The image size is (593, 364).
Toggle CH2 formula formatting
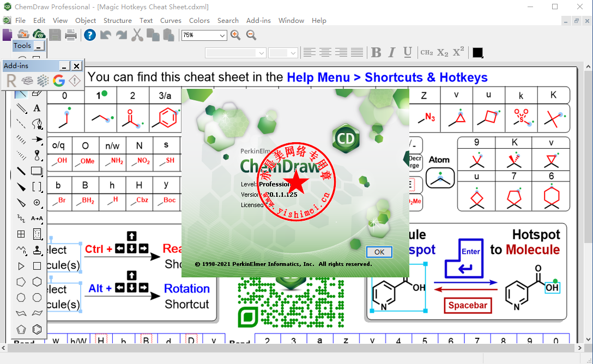click(x=427, y=52)
